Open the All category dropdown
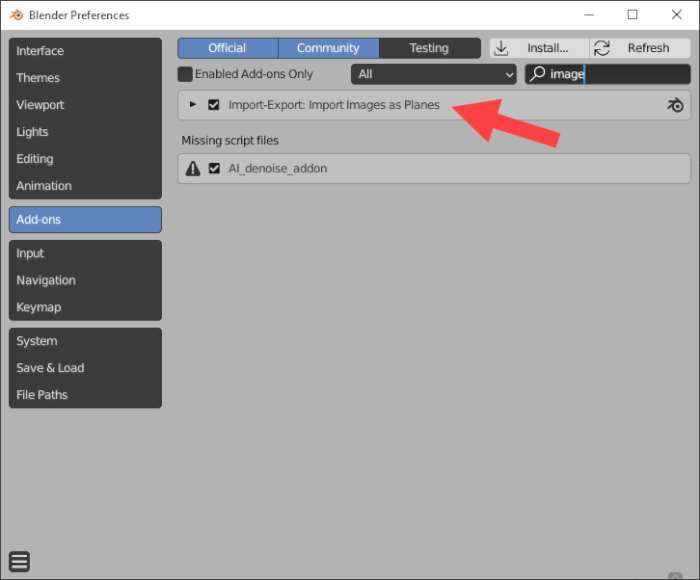 tap(433, 74)
